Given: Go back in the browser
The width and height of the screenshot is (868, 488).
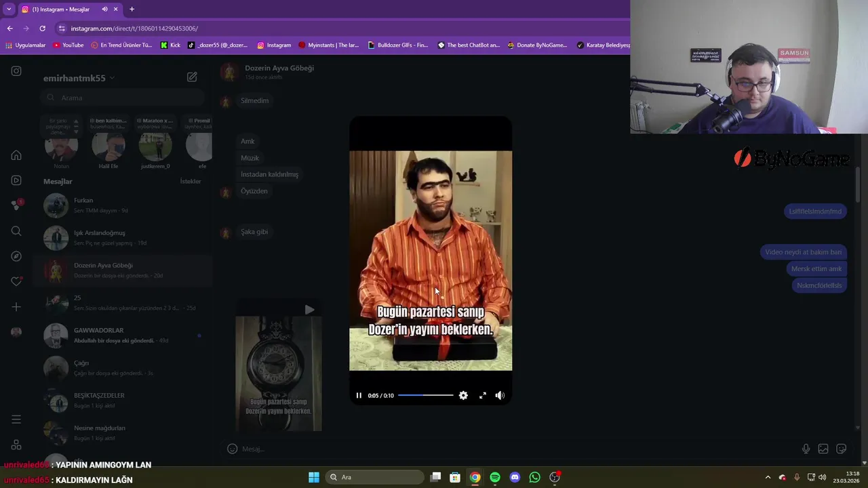Looking at the screenshot, I should pos(10,28).
